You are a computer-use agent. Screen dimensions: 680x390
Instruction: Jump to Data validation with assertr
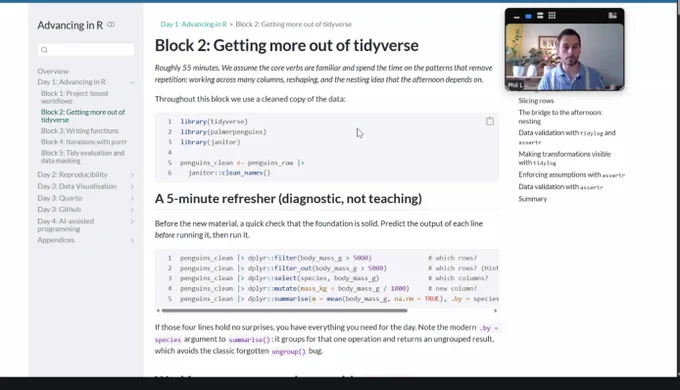560,187
